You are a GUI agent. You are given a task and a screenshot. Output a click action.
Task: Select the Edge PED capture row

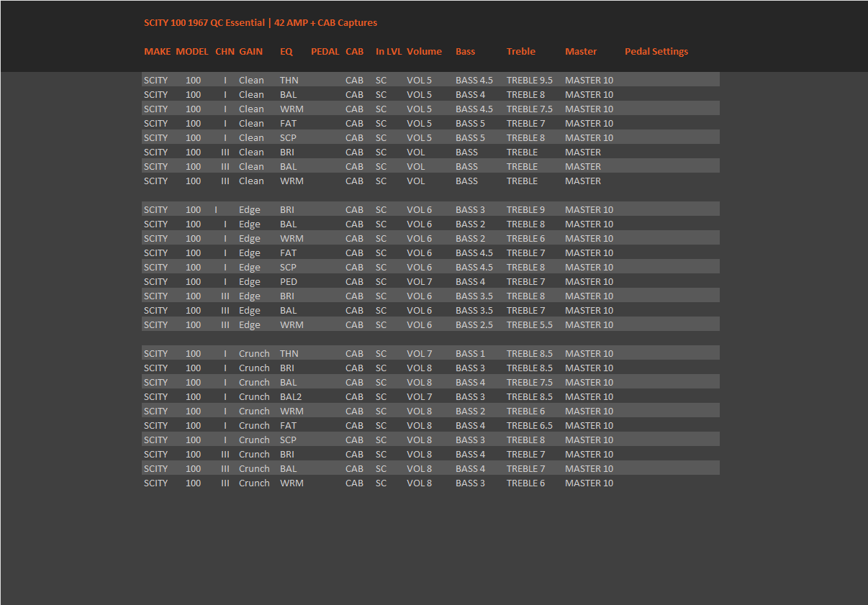430,281
